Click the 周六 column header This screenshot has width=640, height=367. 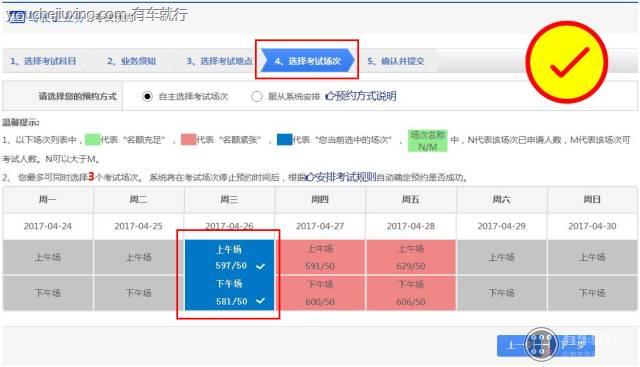tap(502, 200)
